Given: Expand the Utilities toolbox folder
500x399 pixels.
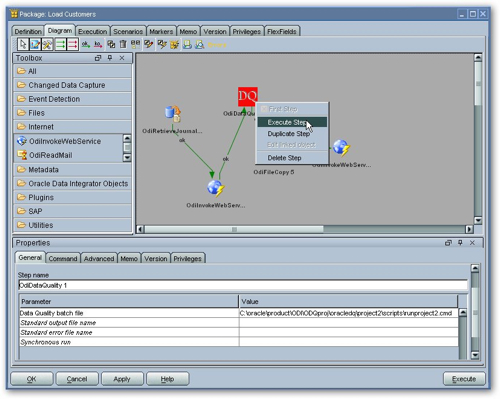Looking at the screenshot, I should 72,225.
